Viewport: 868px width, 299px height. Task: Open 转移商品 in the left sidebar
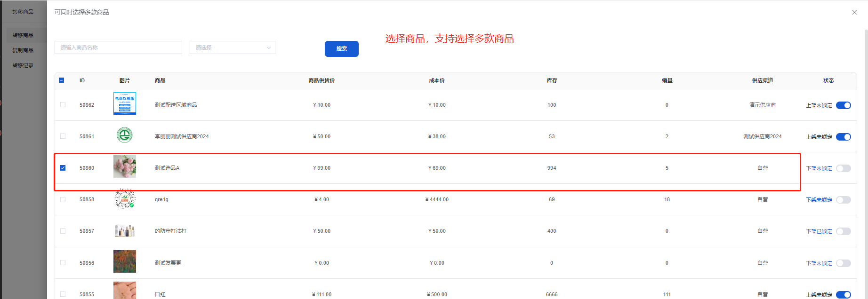pos(23,35)
